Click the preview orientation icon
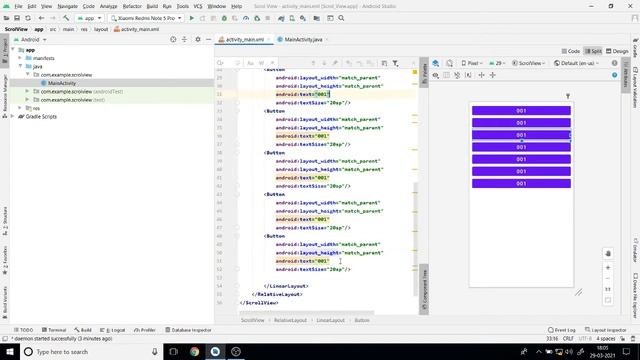The height and width of the screenshot is (360, 640). click(449, 63)
